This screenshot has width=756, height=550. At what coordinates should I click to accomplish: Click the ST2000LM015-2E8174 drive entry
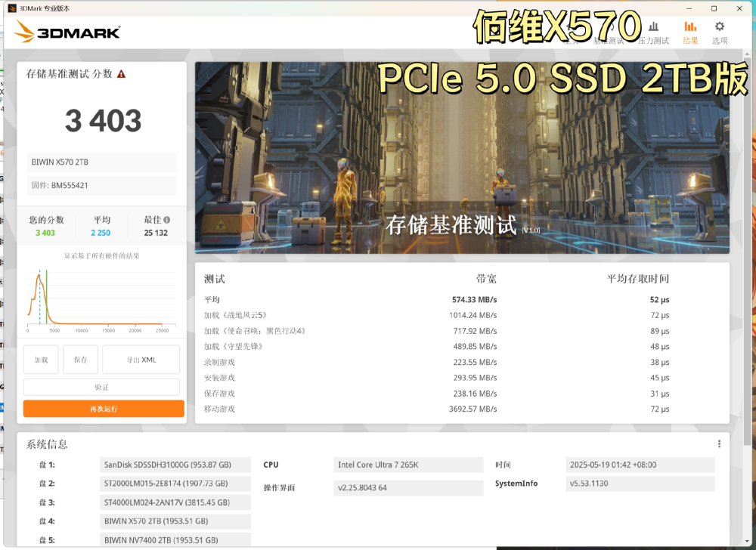(x=175, y=484)
